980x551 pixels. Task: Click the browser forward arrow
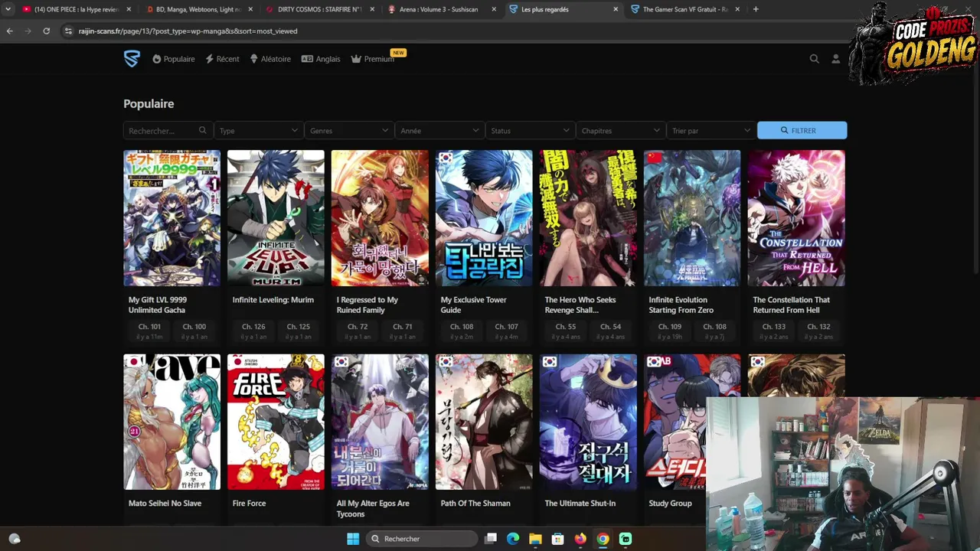click(28, 31)
